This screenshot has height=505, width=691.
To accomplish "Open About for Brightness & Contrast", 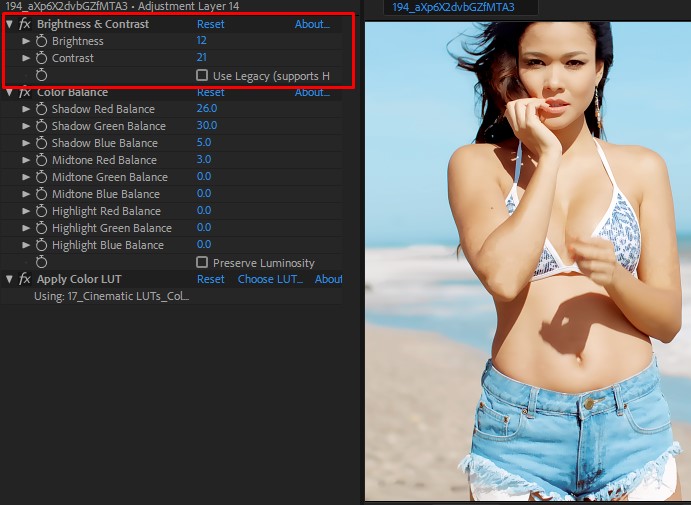I will pyautogui.click(x=312, y=24).
